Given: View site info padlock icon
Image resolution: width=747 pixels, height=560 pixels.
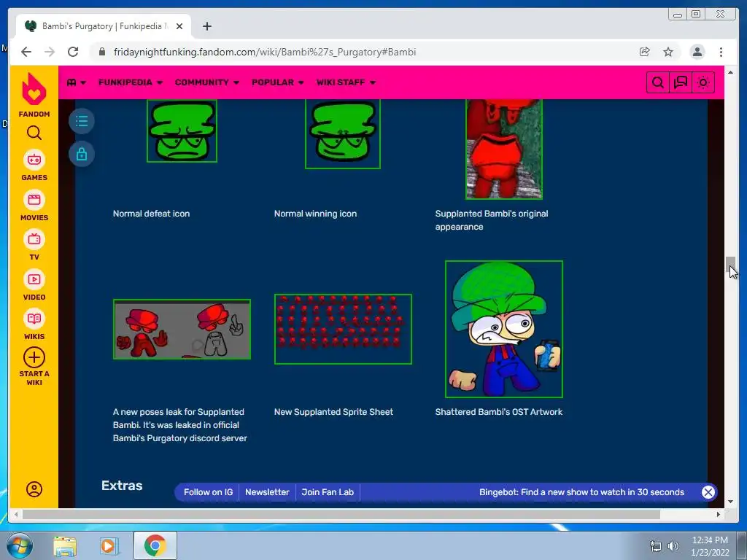Looking at the screenshot, I should coord(102,52).
